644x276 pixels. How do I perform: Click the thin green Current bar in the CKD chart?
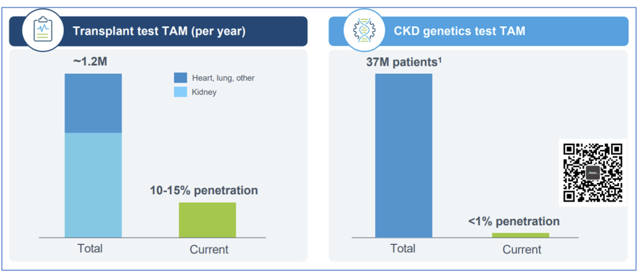[520, 235]
